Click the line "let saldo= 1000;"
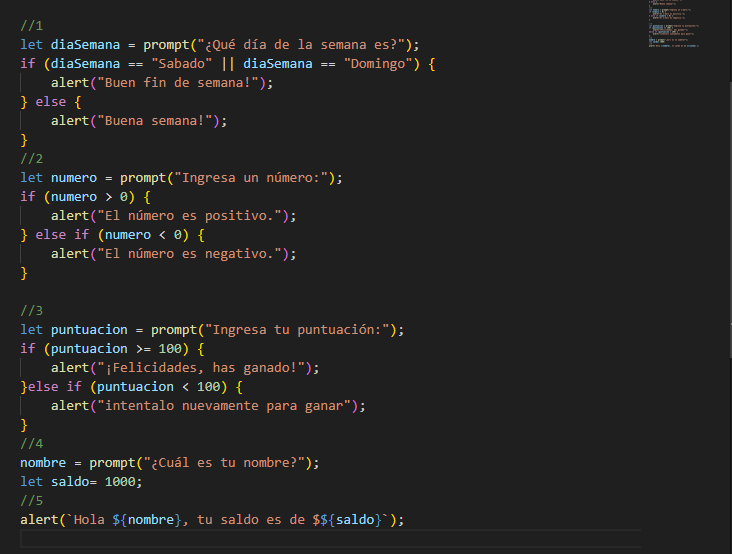The width and height of the screenshot is (732, 554). coord(81,482)
